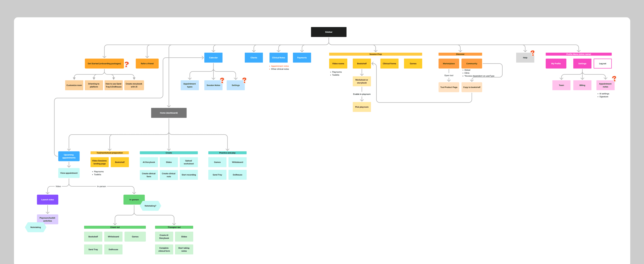This screenshot has width=644, height=264.
Task: Select the Launch video purple node
Action: coord(47,200)
